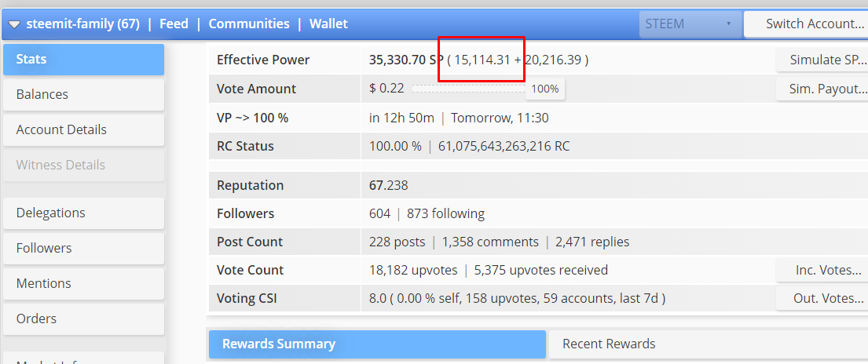Click the 2,471 replies count
Image resolution: width=868 pixels, height=364 pixels.
(592, 242)
